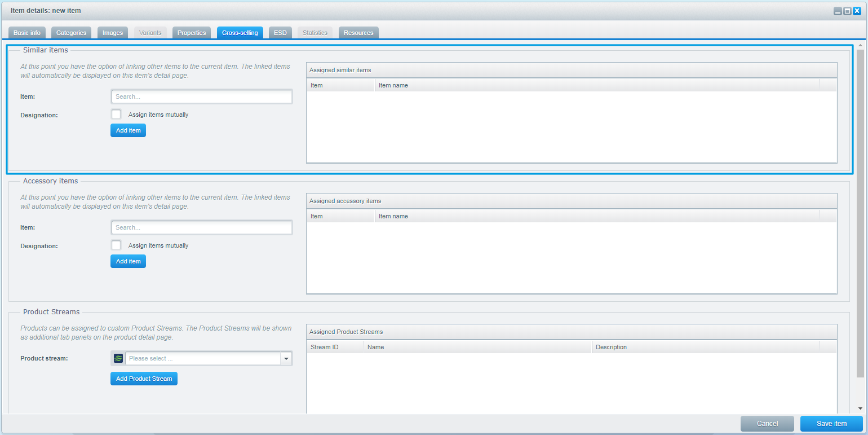The width and height of the screenshot is (868, 435).
Task: Click the Name column header in Product Streams
Action: point(478,347)
